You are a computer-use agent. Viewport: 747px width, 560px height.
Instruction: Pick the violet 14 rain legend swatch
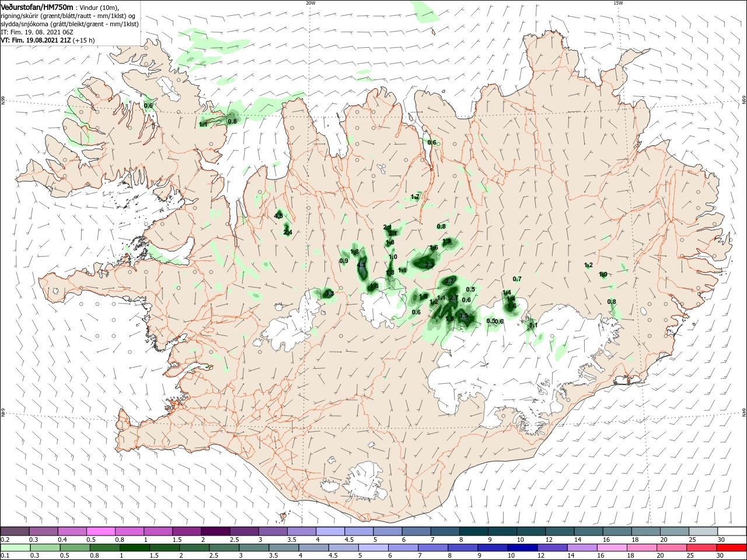point(582,548)
